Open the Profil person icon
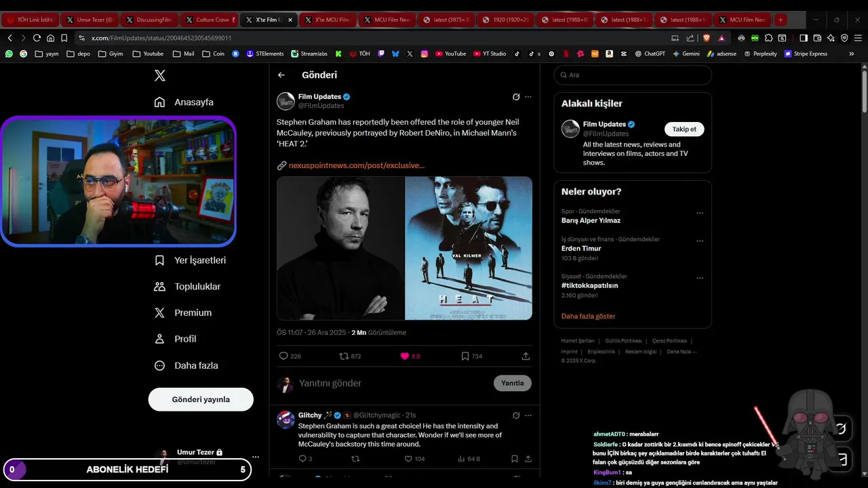 (160, 339)
